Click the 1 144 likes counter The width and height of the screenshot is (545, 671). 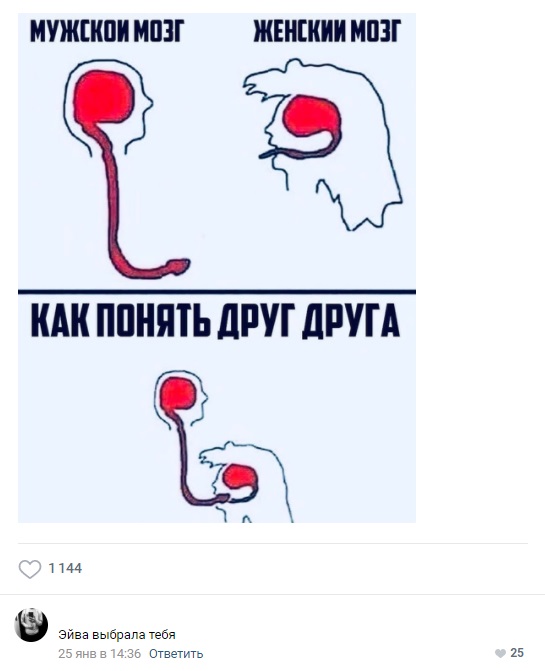tap(65, 568)
